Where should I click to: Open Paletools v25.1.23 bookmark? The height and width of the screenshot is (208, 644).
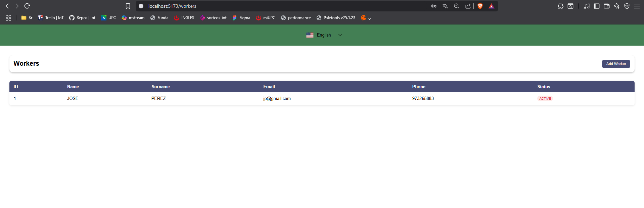336,18
